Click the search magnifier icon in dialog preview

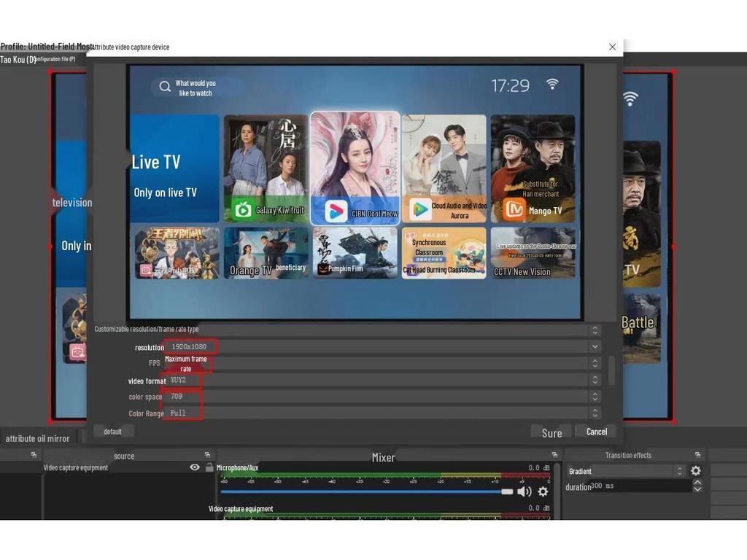[x=165, y=87]
